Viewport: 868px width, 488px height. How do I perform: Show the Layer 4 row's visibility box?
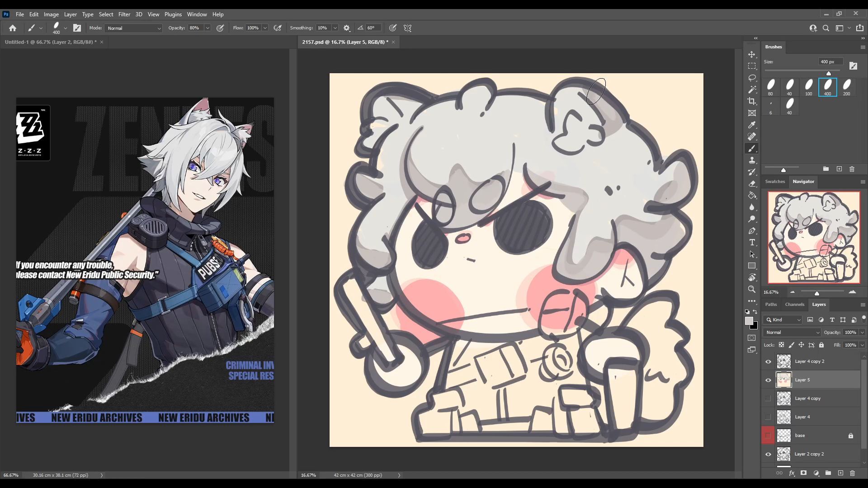pos(768,417)
